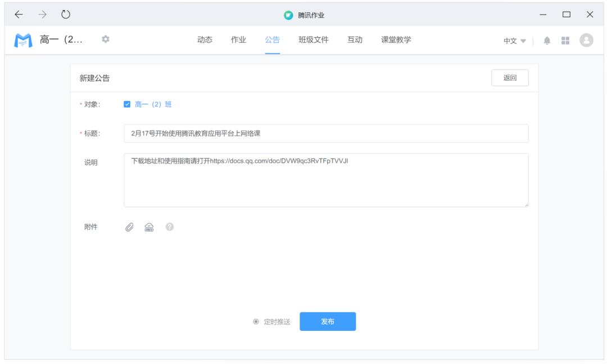The image size is (607, 364).
Task: Click the 高一（2）班 label text
Action: point(153,104)
